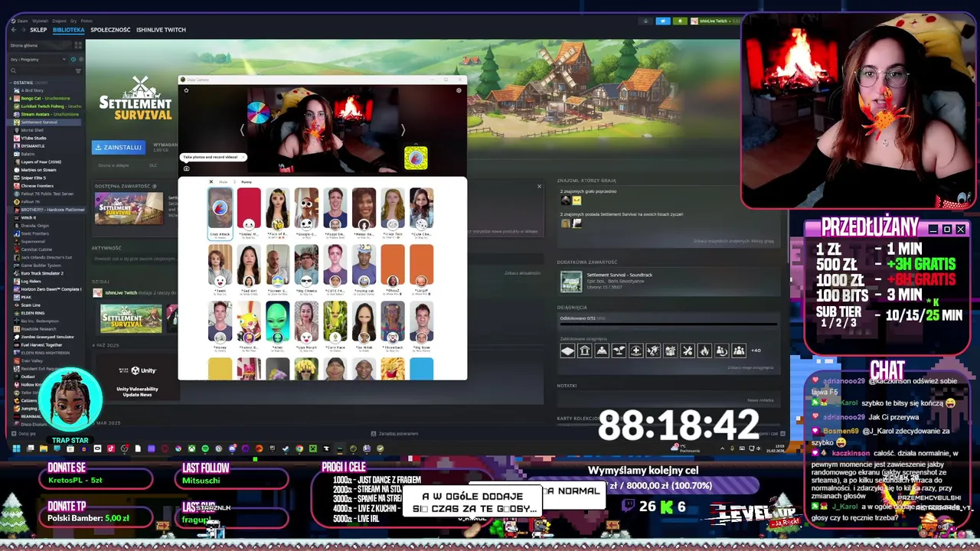Open the Steam menu
Image resolution: width=980 pixels, height=551 pixels.
(21, 21)
